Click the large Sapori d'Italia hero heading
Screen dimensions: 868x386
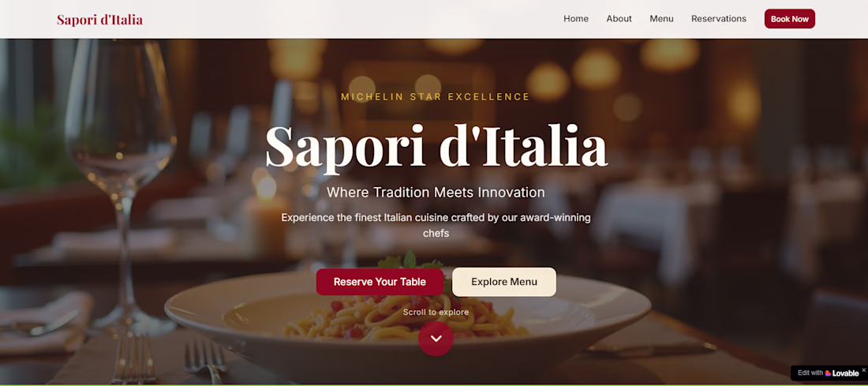point(436,146)
